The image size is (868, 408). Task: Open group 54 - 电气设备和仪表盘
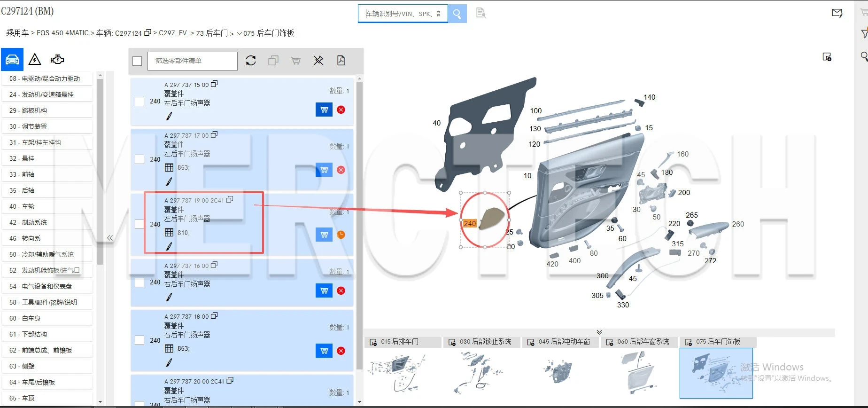coord(46,286)
